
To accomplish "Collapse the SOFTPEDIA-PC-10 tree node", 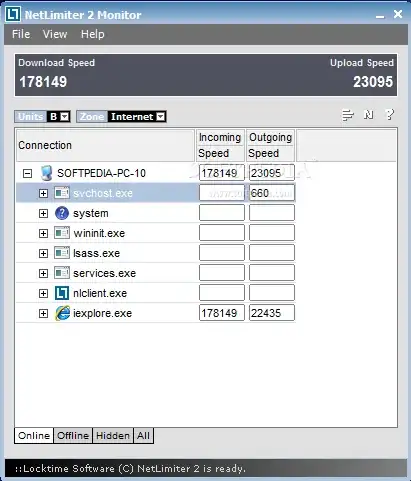I will (x=27, y=173).
